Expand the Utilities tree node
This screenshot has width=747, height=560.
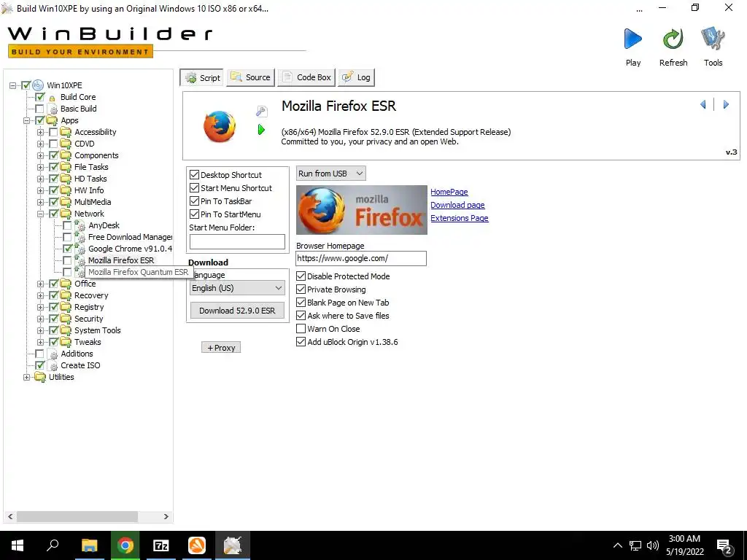coord(27,377)
